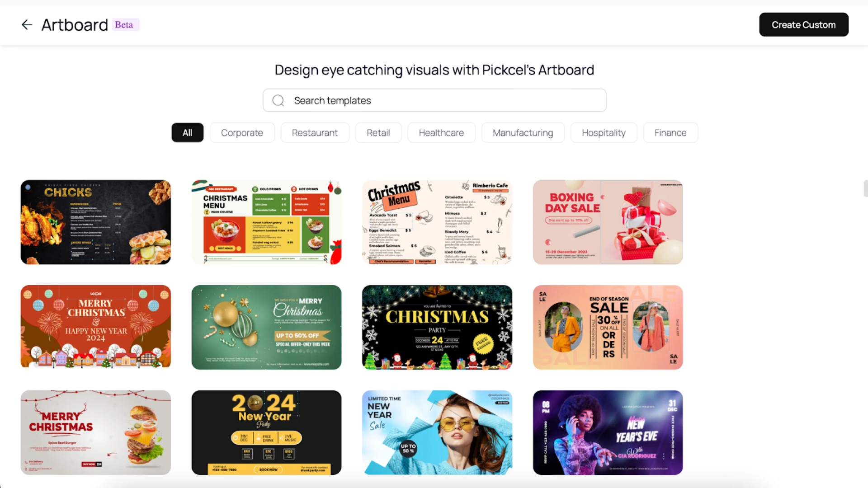
Task: Open the Boxing Day Sale template
Action: pyautogui.click(x=608, y=222)
